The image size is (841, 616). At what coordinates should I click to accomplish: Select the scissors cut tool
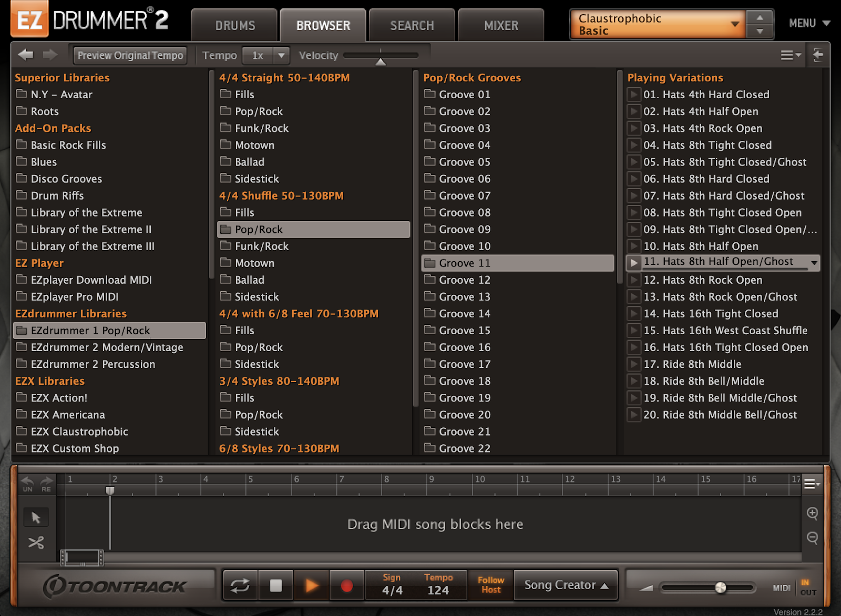point(36,542)
